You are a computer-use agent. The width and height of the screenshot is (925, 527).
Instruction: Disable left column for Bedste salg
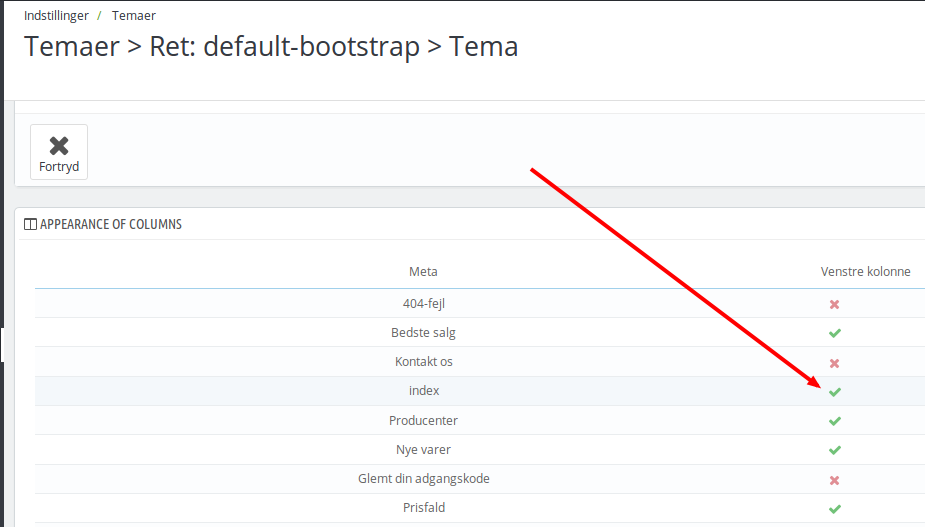(x=835, y=333)
